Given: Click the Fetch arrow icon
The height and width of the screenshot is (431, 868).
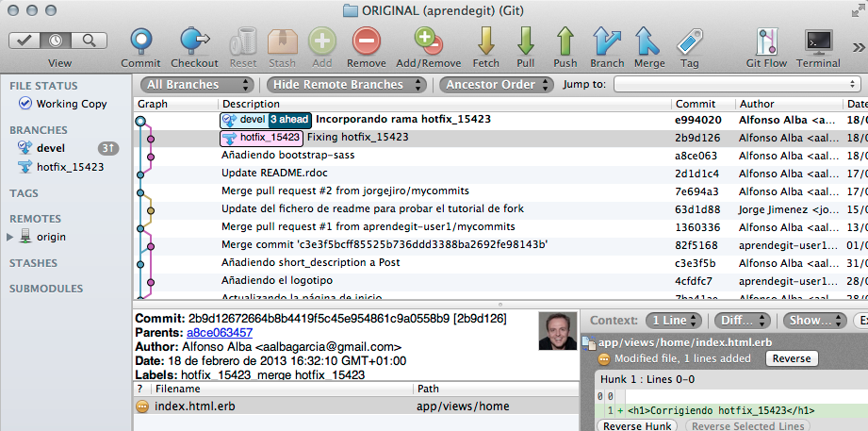Looking at the screenshot, I should 486,41.
